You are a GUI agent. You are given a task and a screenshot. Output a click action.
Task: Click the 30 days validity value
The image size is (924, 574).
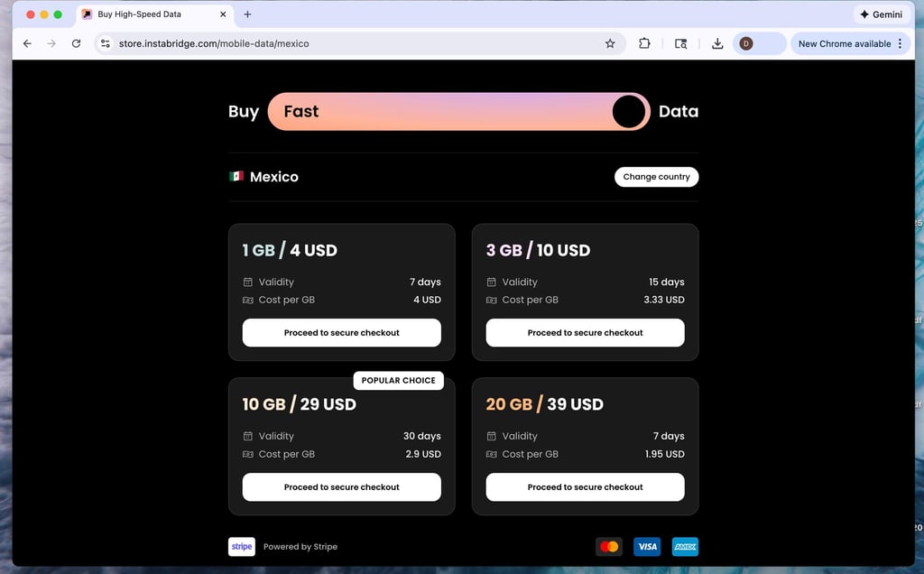point(422,436)
